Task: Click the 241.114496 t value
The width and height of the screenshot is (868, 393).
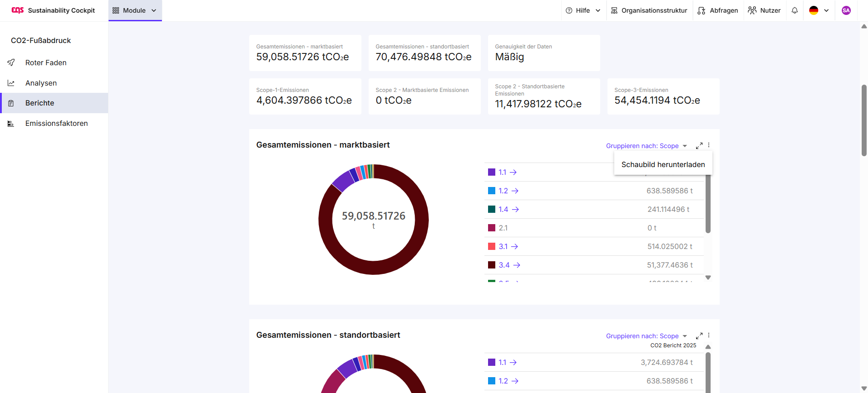Action: 669,210
